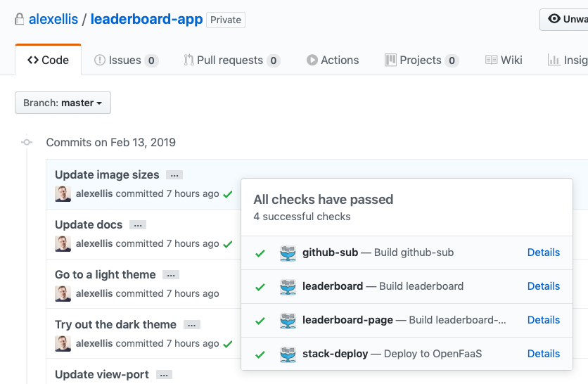Click the leaderboard check whale icon

click(x=287, y=287)
